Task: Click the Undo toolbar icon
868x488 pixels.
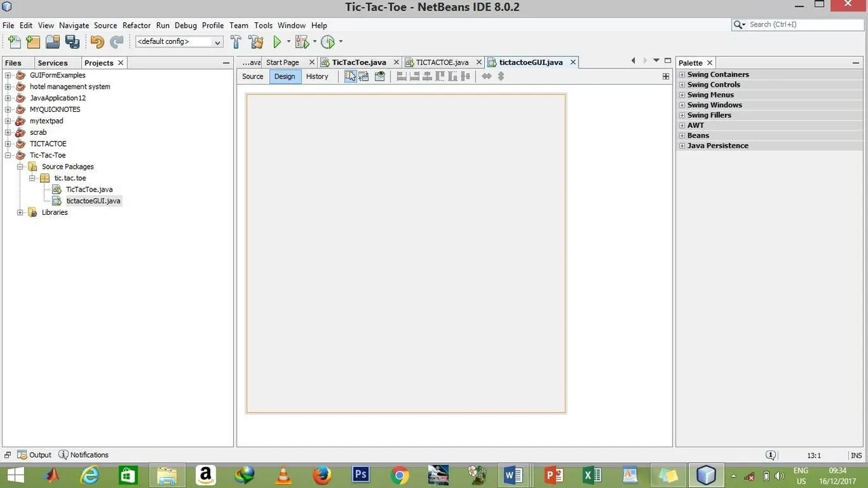Action: [97, 42]
